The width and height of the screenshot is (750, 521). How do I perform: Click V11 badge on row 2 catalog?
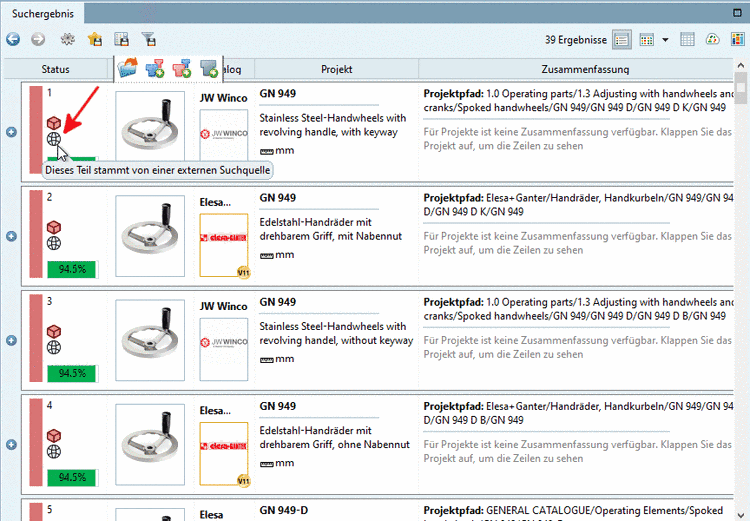(243, 273)
